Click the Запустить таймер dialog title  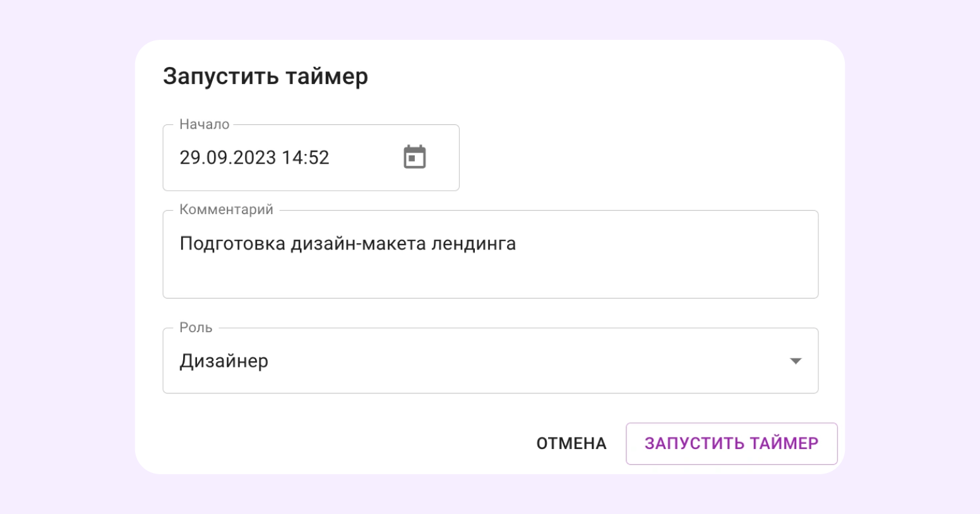pyautogui.click(x=265, y=76)
